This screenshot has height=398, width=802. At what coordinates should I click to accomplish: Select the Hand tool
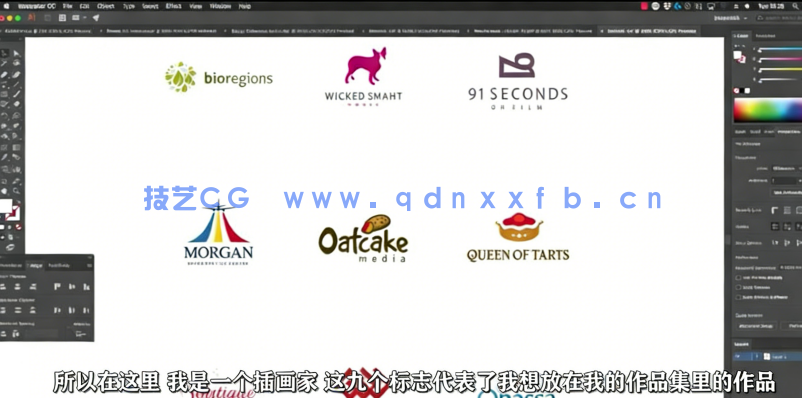click(4, 190)
